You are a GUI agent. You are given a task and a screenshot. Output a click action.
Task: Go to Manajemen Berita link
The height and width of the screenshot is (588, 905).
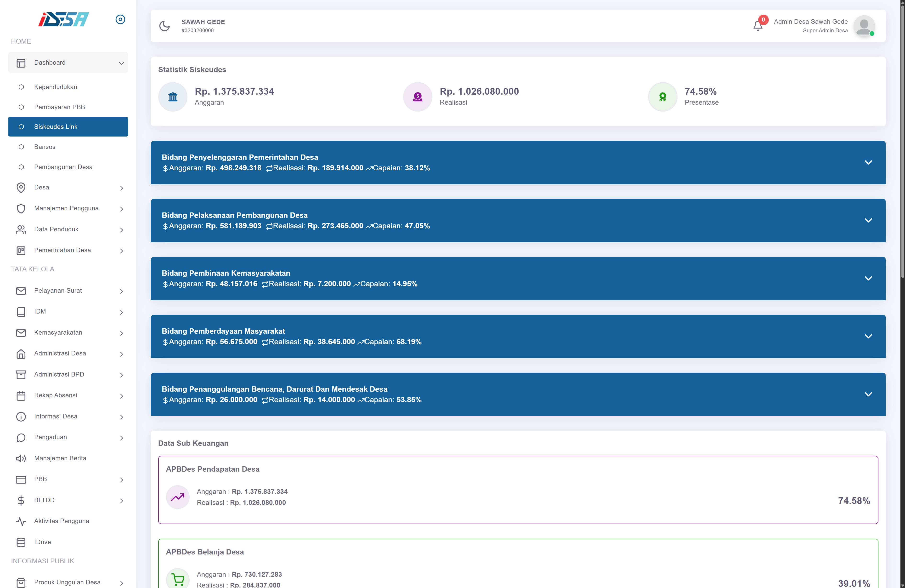60,458
